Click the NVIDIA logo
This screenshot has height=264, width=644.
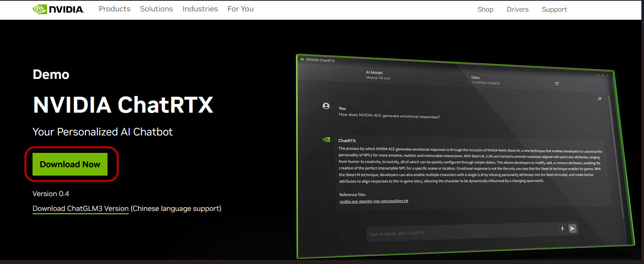58,9
